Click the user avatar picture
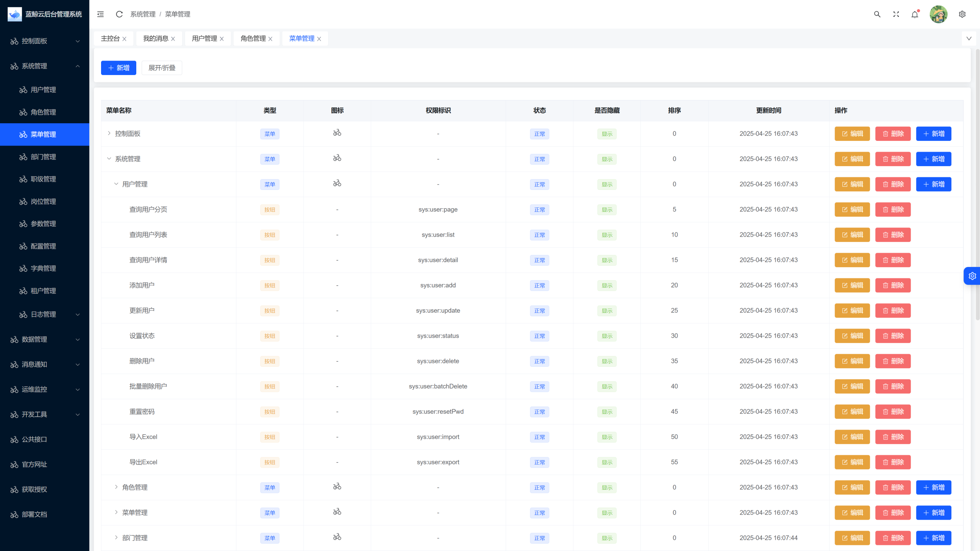The width and height of the screenshot is (980, 551). pyautogui.click(x=938, y=14)
